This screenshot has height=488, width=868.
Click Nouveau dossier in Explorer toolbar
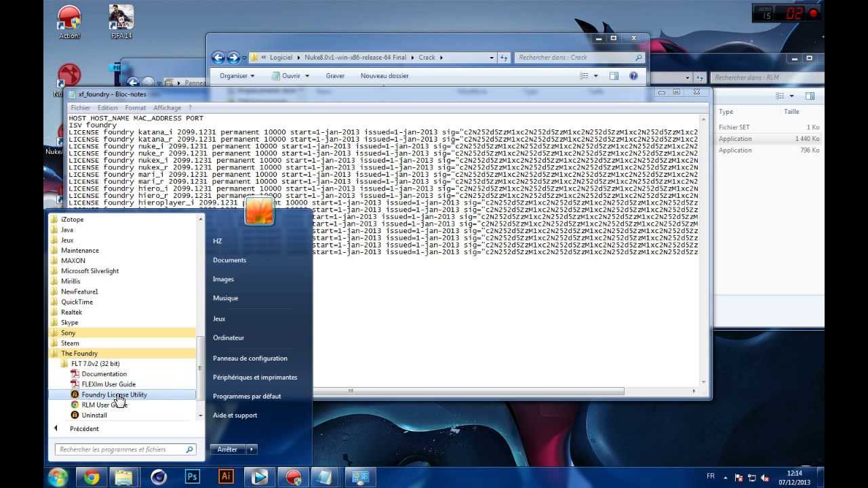(384, 76)
